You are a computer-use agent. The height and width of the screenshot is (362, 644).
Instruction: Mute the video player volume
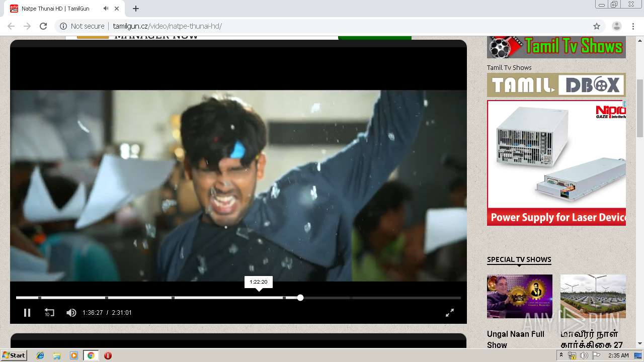tap(71, 313)
